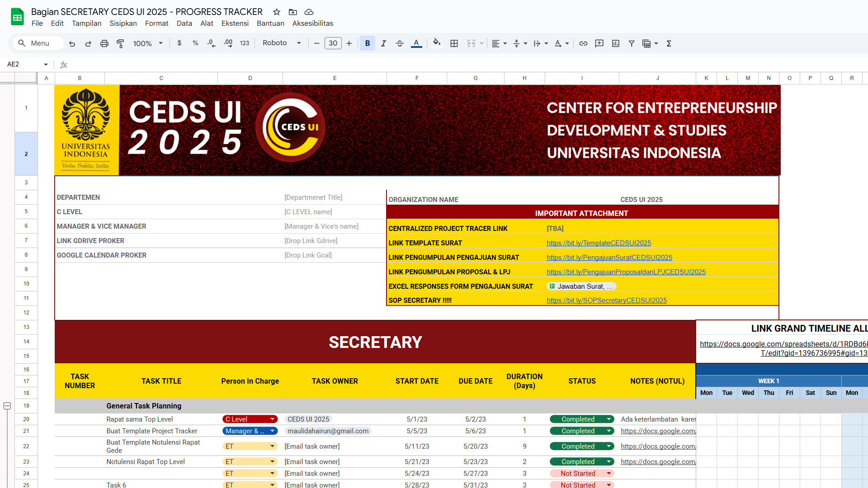Print the spreadsheet using printer icon
This screenshot has height=488, width=868.
pyautogui.click(x=104, y=43)
